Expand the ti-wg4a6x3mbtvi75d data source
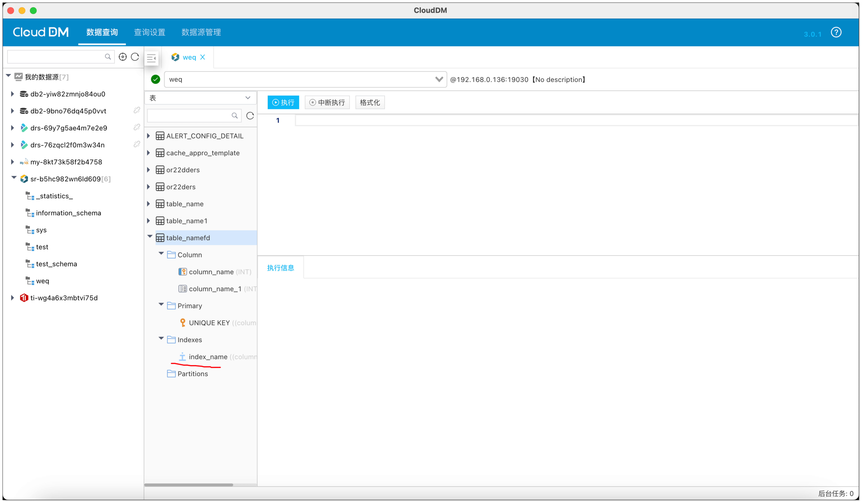This screenshot has width=863, height=504. click(12, 298)
